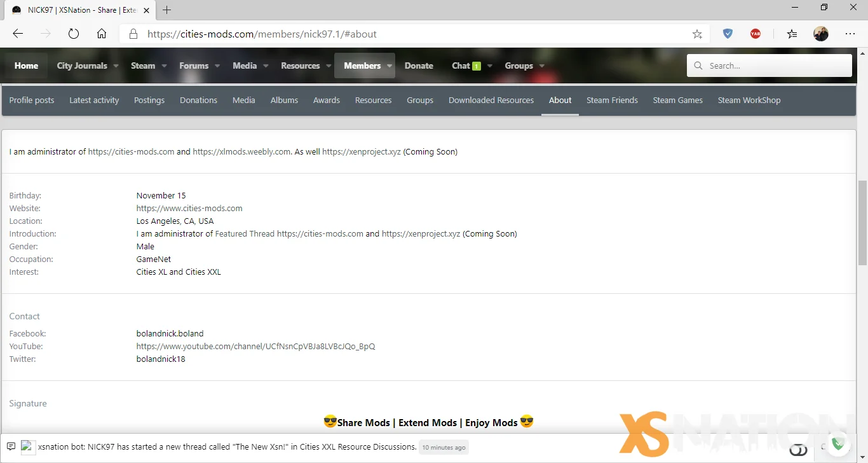Click the broken avatar image of xsnation bot
Screen dimensions: 868x463
[27, 446]
